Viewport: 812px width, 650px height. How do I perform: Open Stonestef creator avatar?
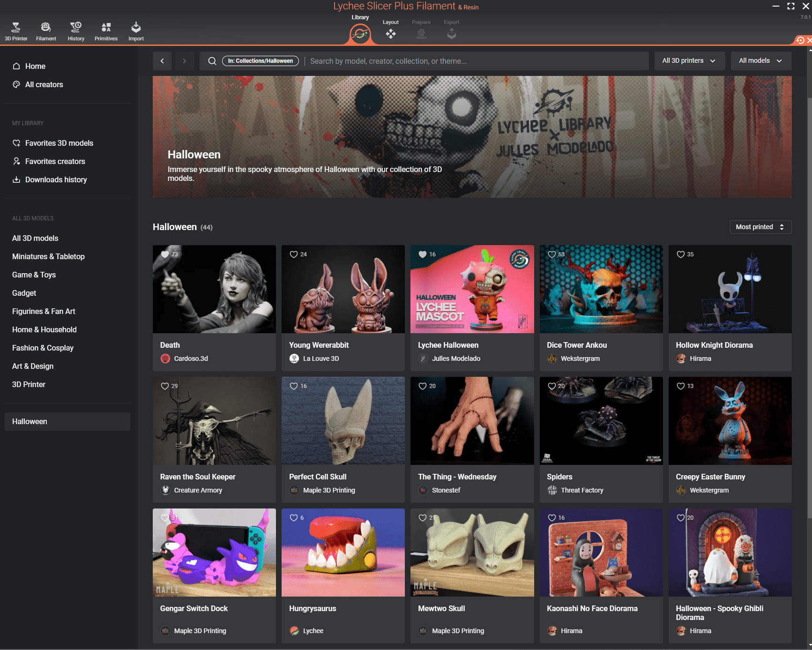tap(423, 490)
